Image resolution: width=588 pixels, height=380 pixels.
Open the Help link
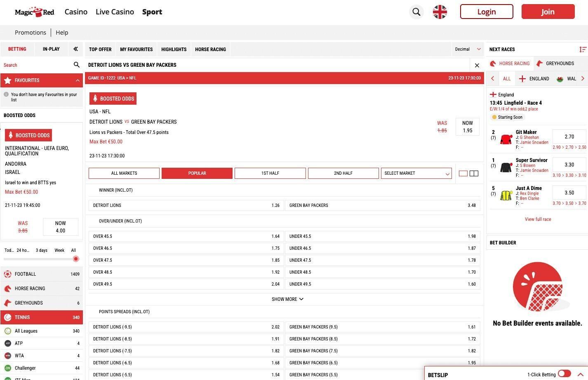click(x=62, y=33)
